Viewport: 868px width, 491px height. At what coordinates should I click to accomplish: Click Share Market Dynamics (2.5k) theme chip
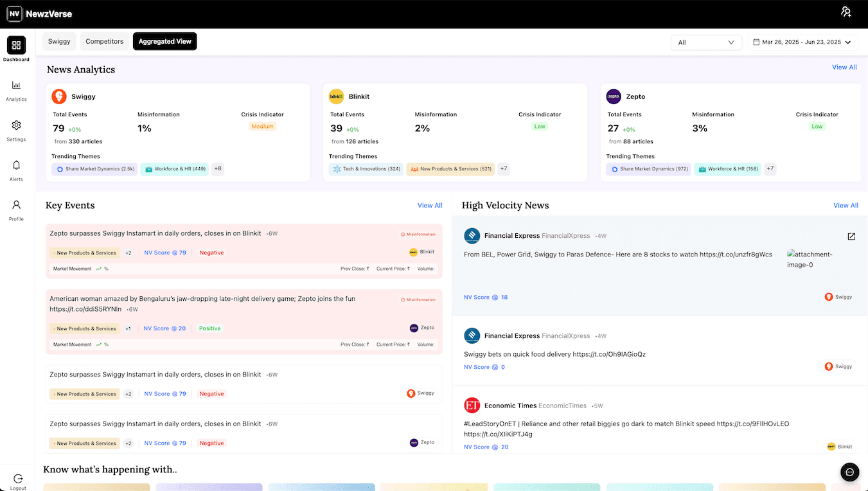(x=95, y=169)
